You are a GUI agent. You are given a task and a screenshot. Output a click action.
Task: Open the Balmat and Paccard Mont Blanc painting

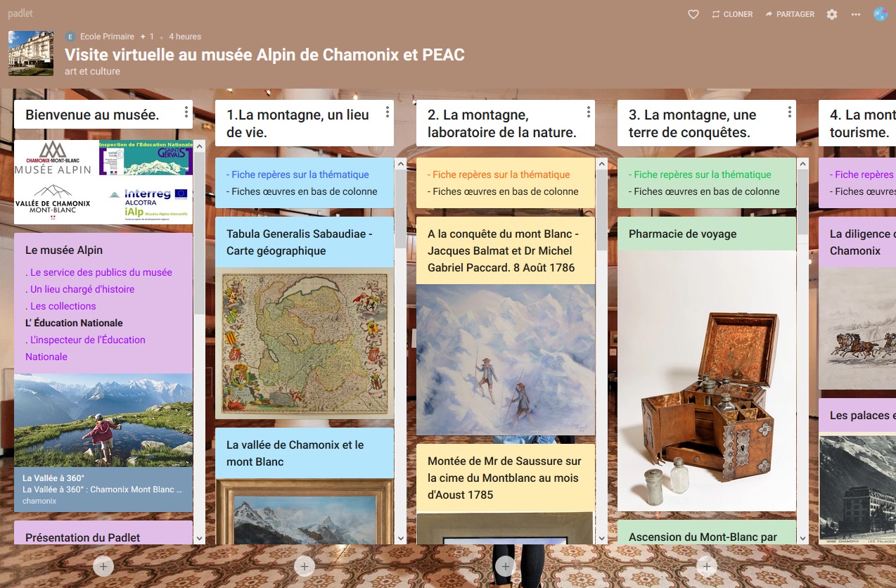[x=506, y=360]
